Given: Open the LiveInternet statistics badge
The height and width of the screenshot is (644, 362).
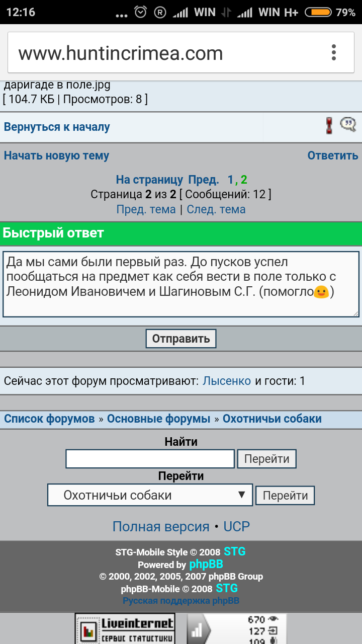Looking at the screenshot, I should point(125,628).
